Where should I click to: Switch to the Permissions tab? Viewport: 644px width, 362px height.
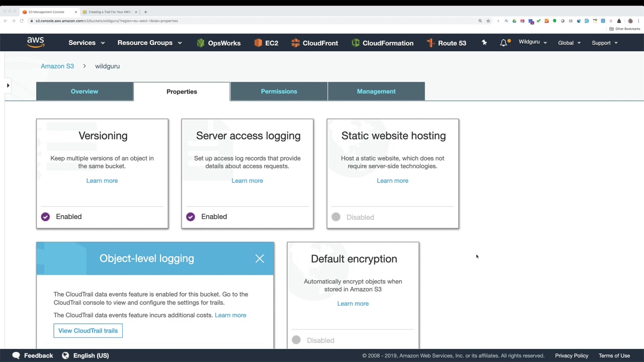pos(279,92)
